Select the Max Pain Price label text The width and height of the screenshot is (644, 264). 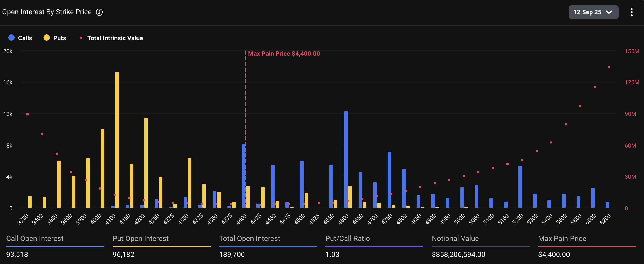(284, 53)
